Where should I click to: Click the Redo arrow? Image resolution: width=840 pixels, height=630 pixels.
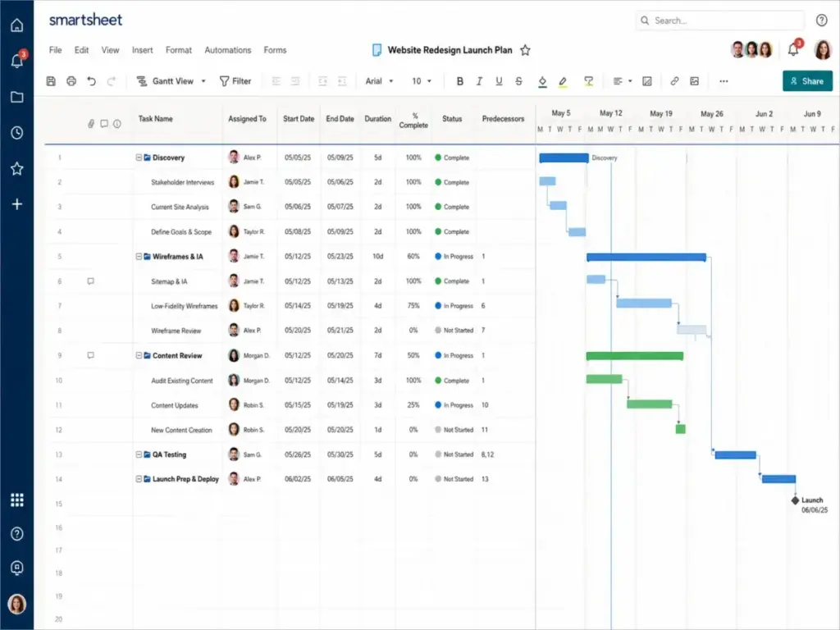pos(112,81)
